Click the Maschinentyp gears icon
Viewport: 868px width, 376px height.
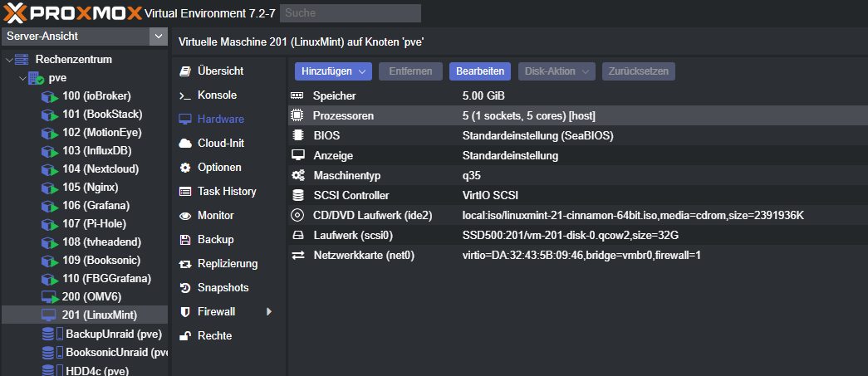coord(298,175)
